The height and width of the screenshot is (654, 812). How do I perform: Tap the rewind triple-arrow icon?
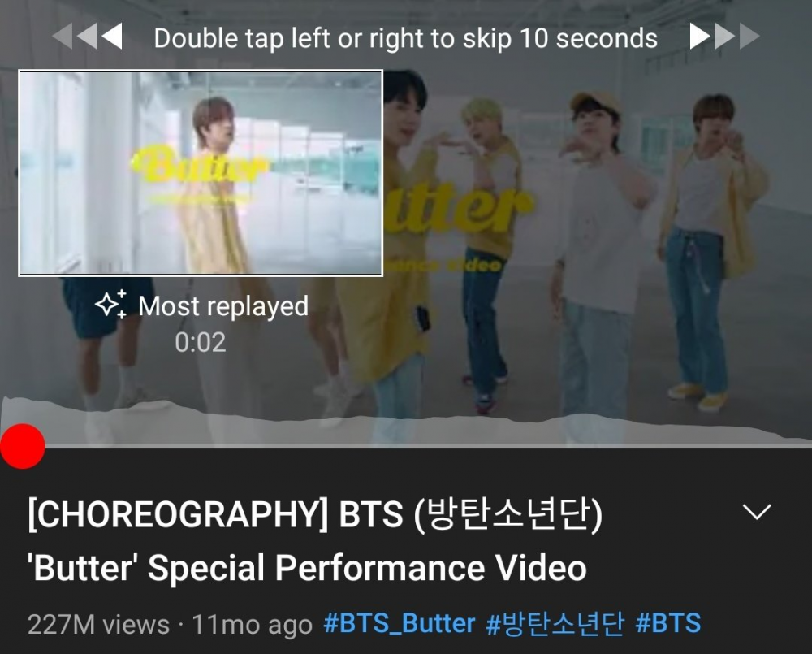(x=88, y=37)
